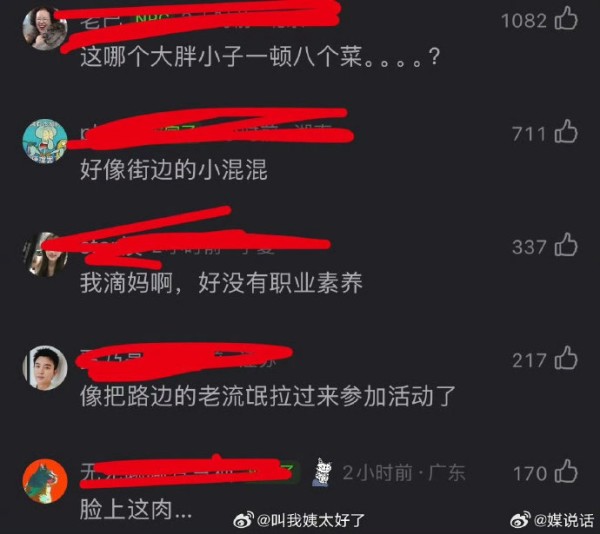Open the laughing woman avatar profile

pyautogui.click(x=45, y=28)
